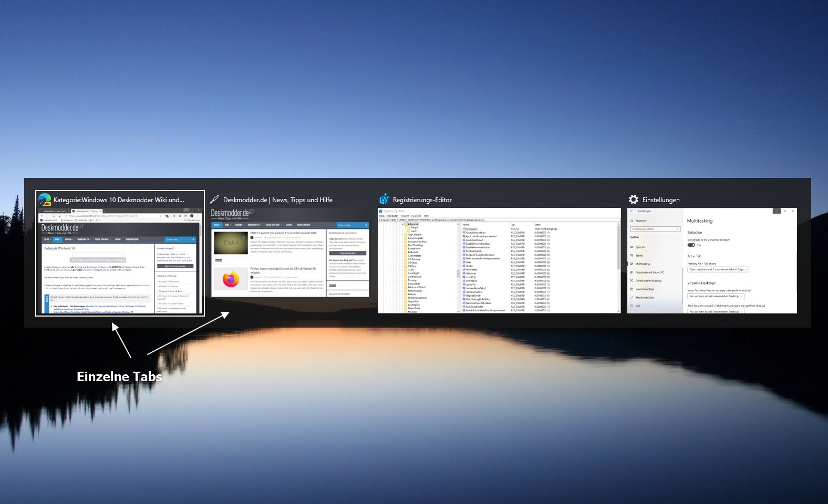Click the 'Deskmodder.de | News, Tipps und Hilfe' title
828x504 pixels.
278,199
